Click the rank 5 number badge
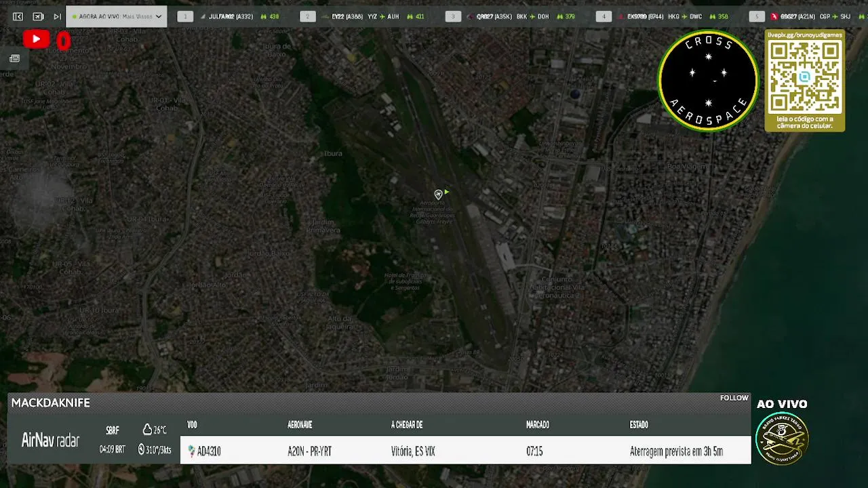The width and height of the screenshot is (868, 488). coord(757,16)
